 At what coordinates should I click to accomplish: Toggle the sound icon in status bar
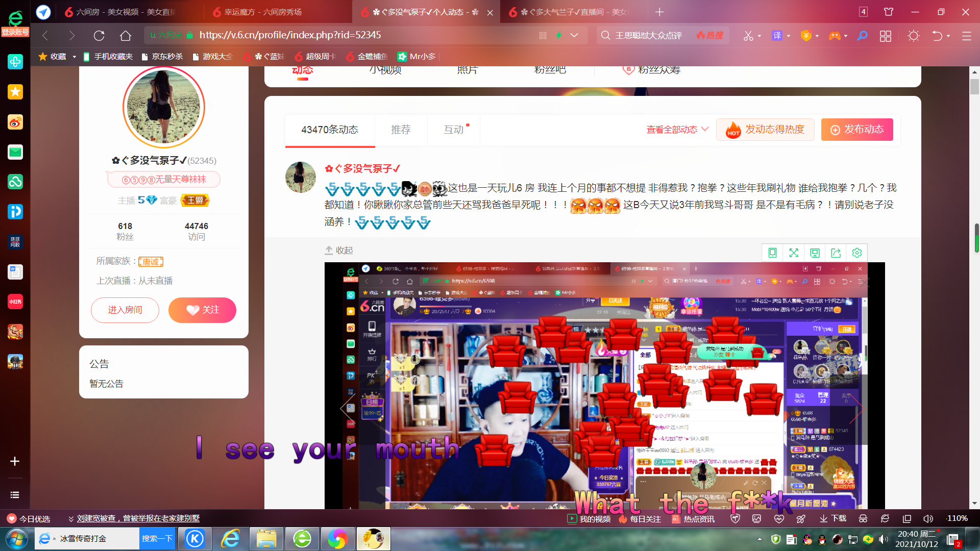point(928,519)
